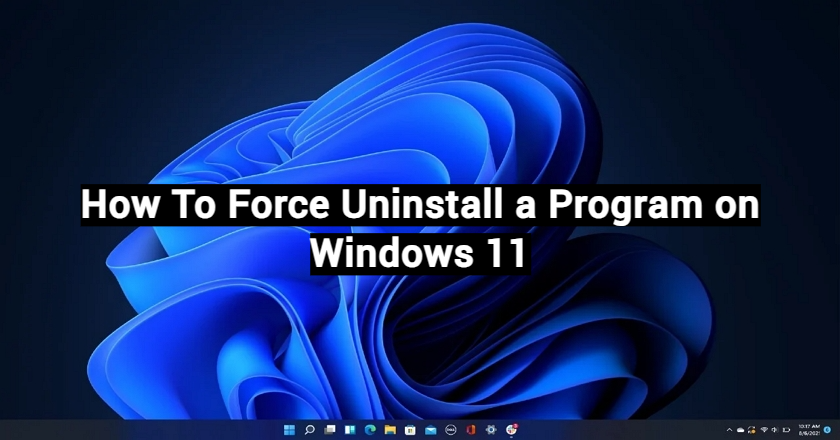This screenshot has height=440, width=840.
Task: Open OneDrive cloud tray icon
Action: pyautogui.click(x=740, y=430)
